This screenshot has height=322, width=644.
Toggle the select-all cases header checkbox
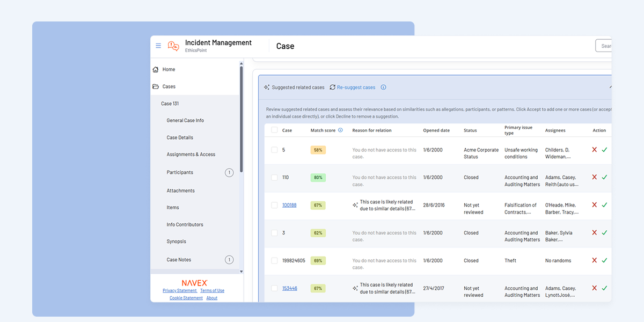tap(274, 130)
